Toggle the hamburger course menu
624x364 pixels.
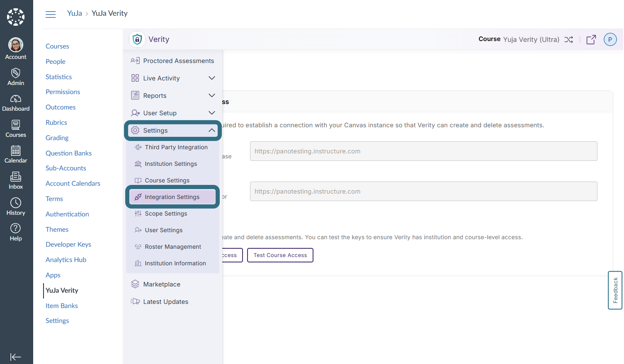[x=51, y=15]
